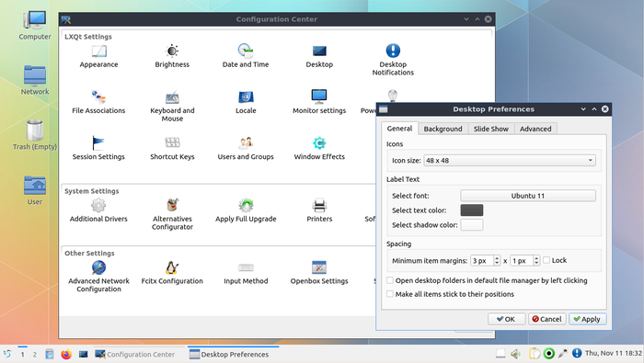The width and height of the screenshot is (644, 363).
Task: Open Date and Time settings
Action: pyautogui.click(x=246, y=51)
